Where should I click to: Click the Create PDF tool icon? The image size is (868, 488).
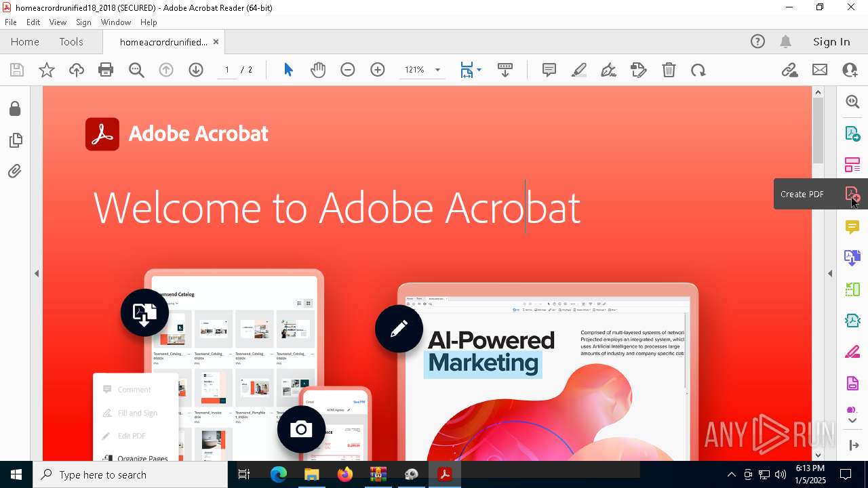pyautogui.click(x=852, y=195)
